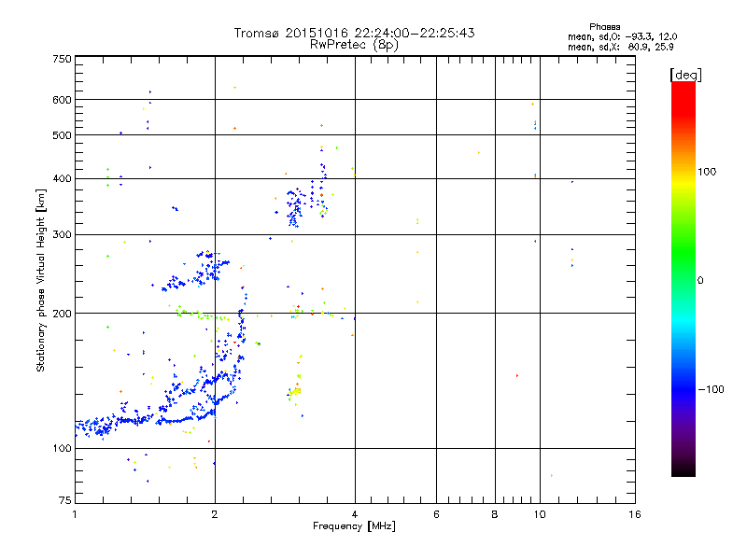Click the '100' height axis tick label

pos(63,448)
